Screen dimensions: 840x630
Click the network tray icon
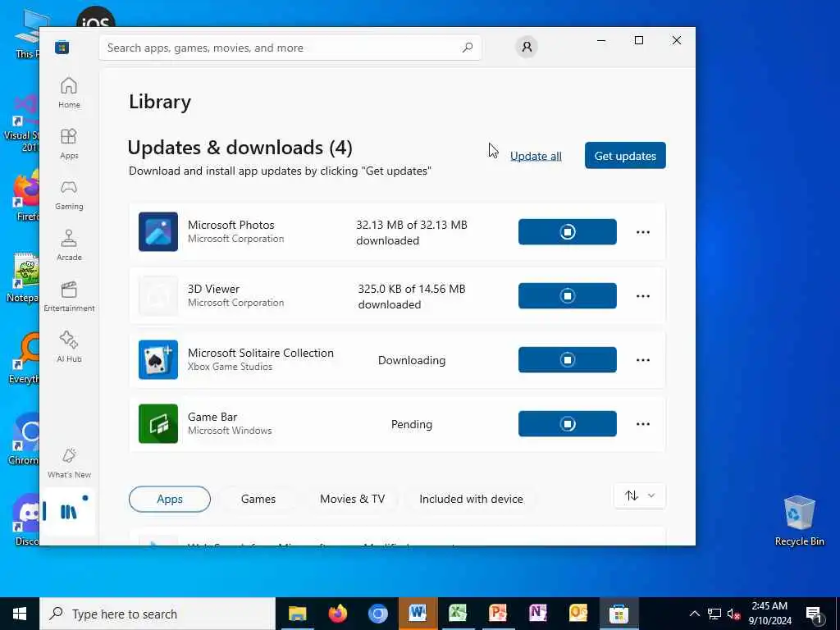[x=714, y=614]
